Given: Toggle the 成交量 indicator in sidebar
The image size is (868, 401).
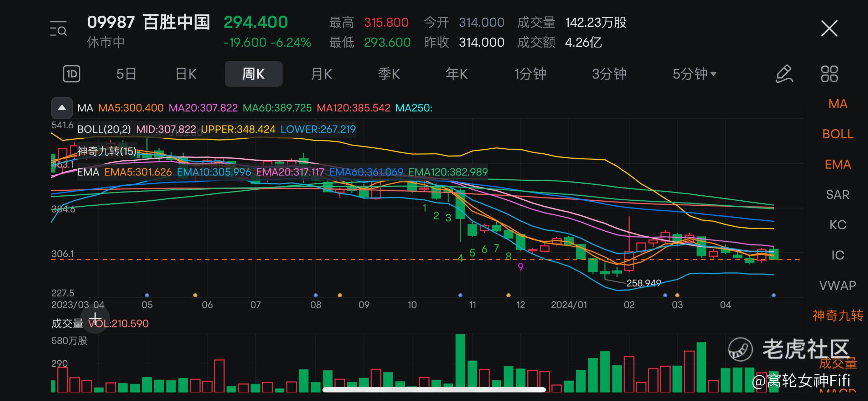Looking at the screenshot, I should 838,363.
